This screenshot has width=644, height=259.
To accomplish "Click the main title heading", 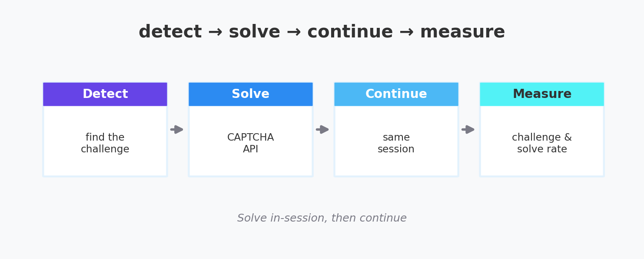I will (x=322, y=32).
